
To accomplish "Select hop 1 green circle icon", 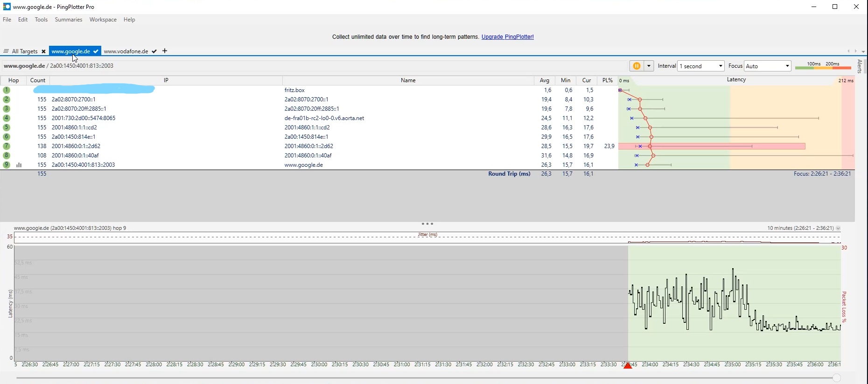I will (7, 90).
